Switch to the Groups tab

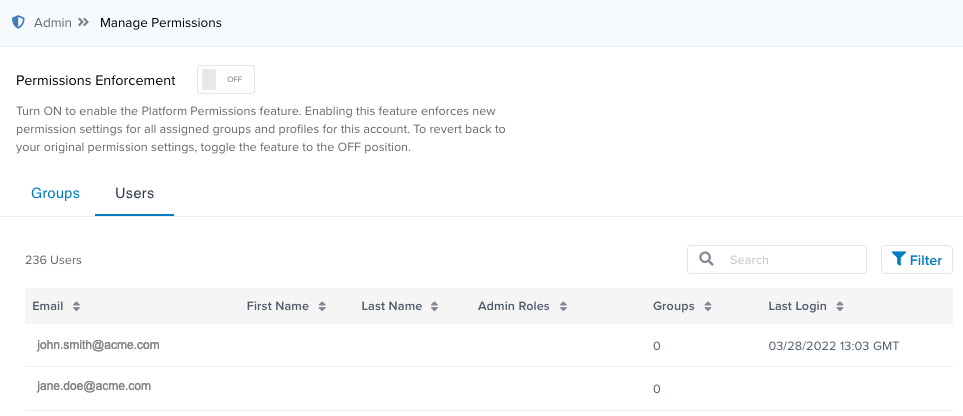(55, 193)
